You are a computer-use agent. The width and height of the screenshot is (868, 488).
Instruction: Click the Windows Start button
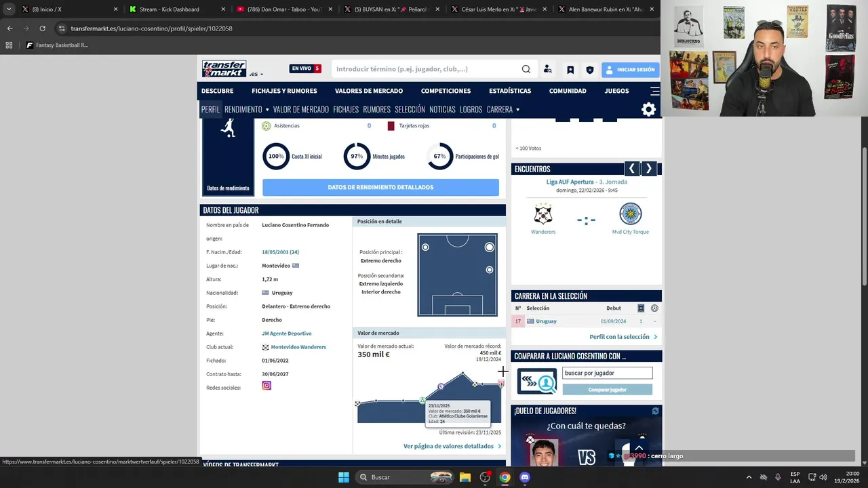[x=344, y=477]
